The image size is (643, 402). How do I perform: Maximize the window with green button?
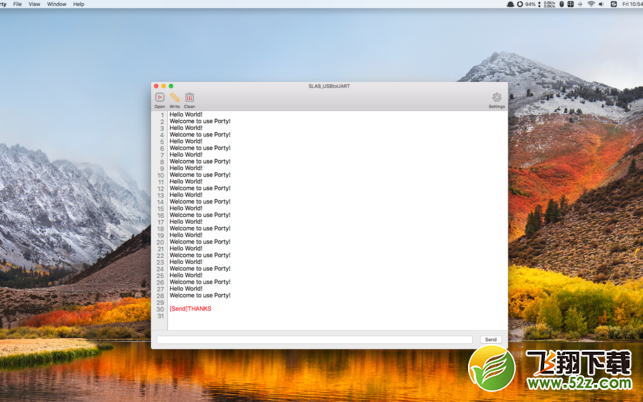tap(171, 86)
